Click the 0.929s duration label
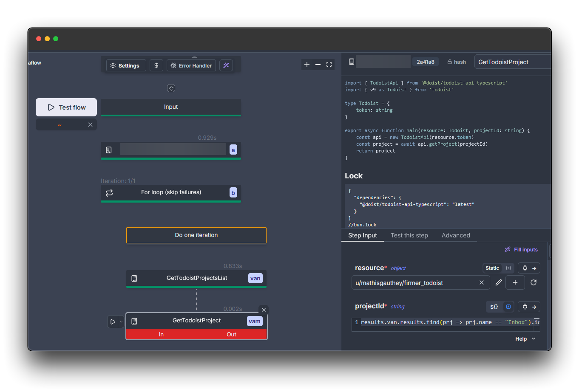Image resolution: width=579 pixels, height=392 pixels. [207, 138]
